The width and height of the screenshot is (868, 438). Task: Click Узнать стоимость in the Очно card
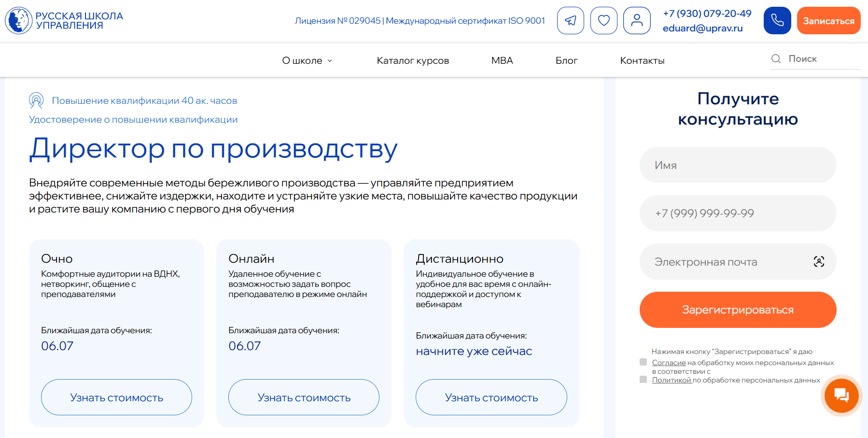pyautogui.click(x=116, y=397)
